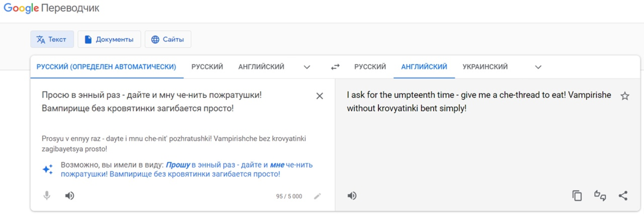This screenshot has height=214, width=644.
Task: Share the translation
Action: click(x=623, y=196)
